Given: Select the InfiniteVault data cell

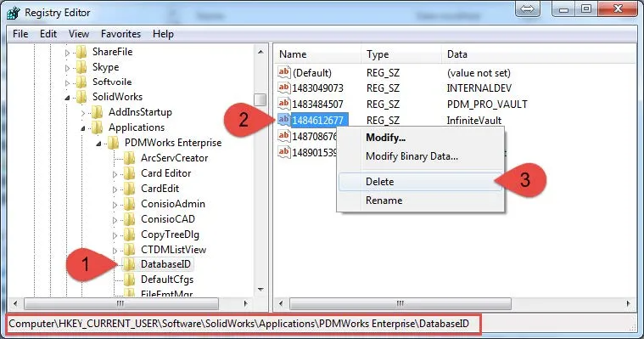Looking at the screenshot, I should (474, 120).
